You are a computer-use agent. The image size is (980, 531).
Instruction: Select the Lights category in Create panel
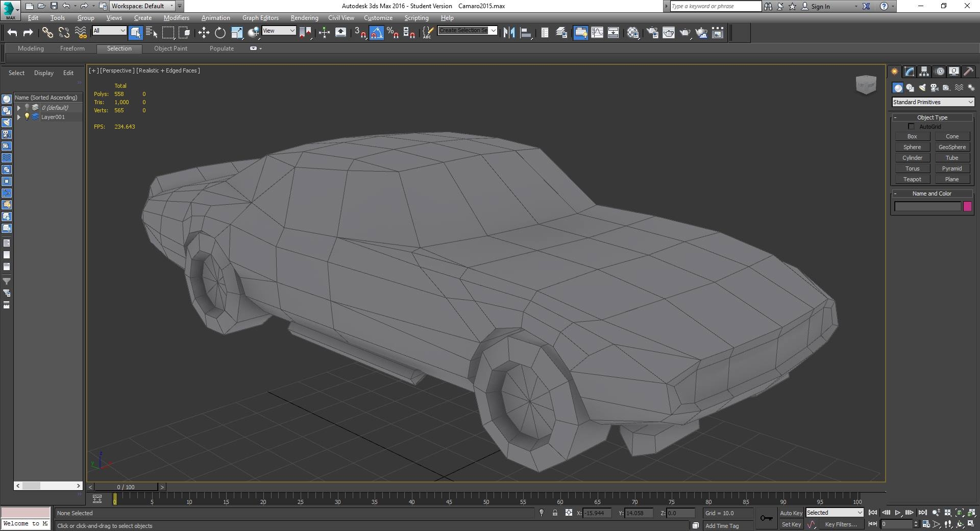click(922, 88)
